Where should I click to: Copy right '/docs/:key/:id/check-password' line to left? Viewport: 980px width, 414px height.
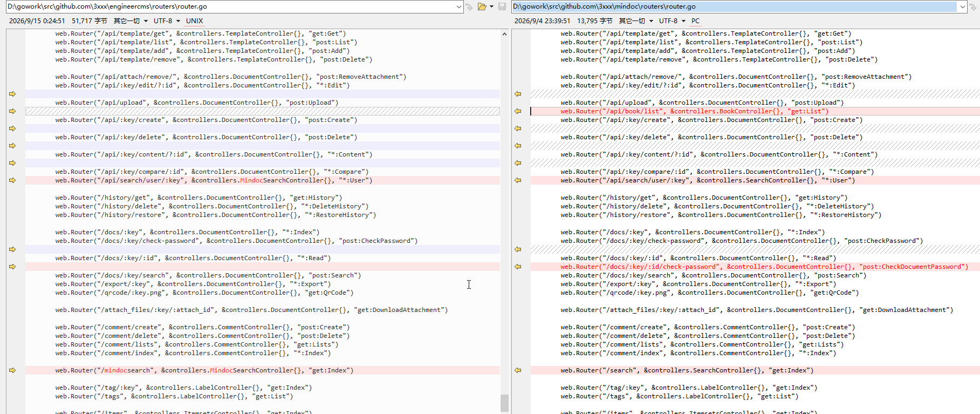(518, 267)
